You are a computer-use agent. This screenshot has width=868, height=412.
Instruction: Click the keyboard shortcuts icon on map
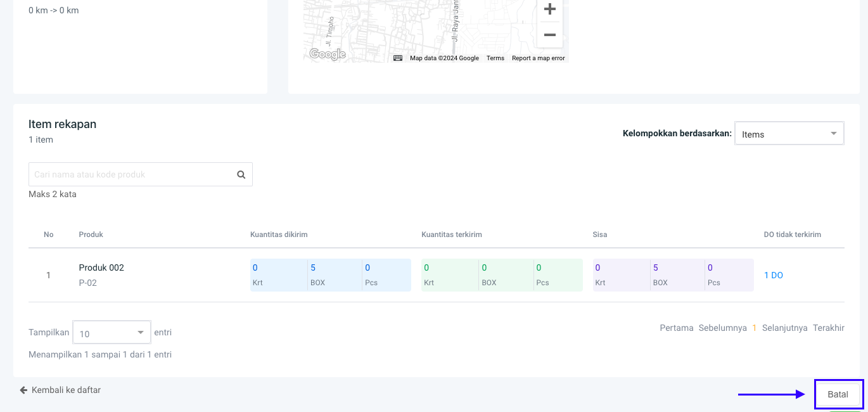pyautogui.click(x=398, y=58)
